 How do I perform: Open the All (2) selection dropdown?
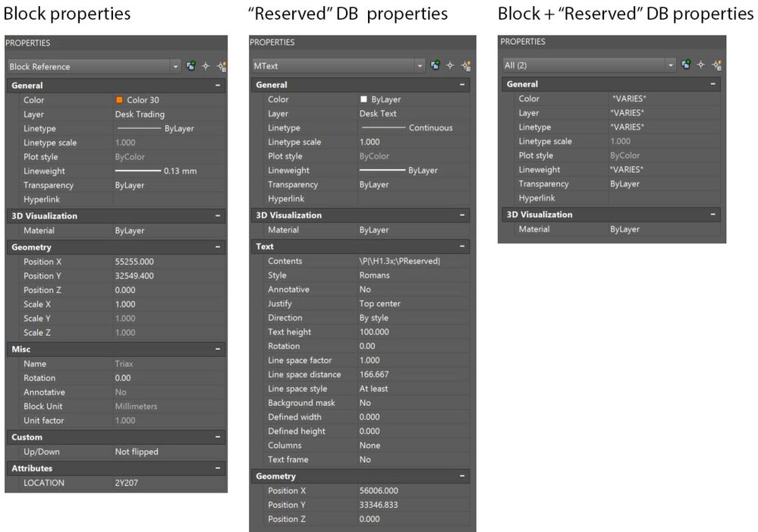tap(670, 65)
